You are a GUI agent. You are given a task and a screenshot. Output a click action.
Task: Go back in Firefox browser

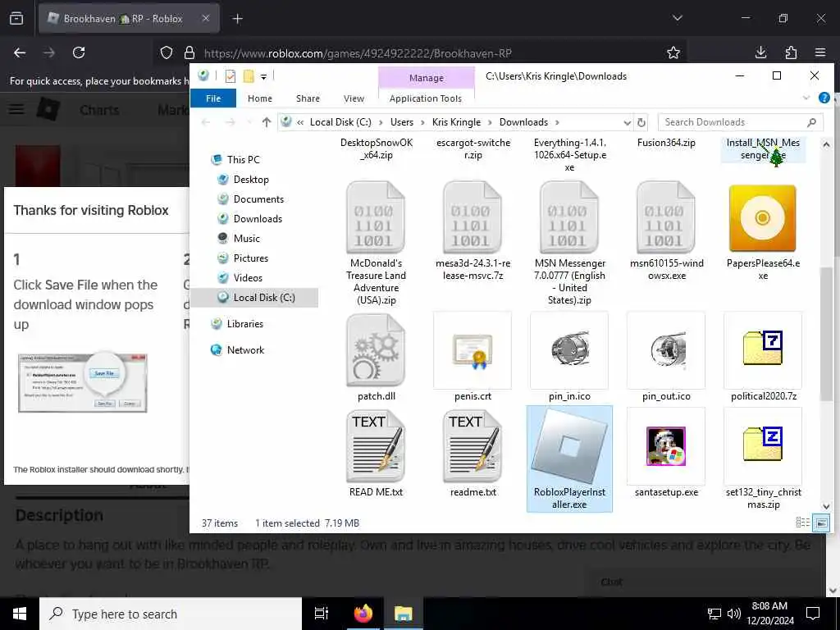(x=20, y=52)
